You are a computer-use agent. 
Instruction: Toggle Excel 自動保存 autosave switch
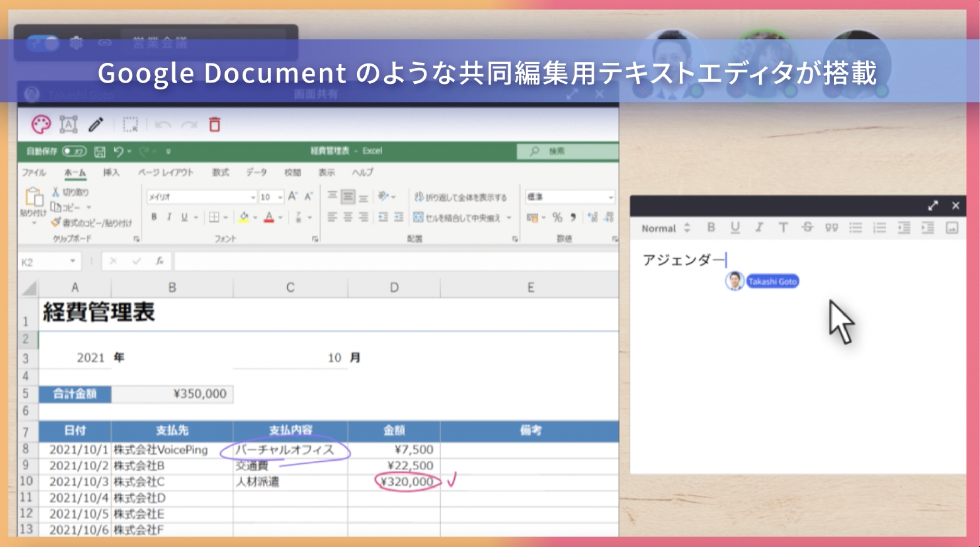(75, 151)
